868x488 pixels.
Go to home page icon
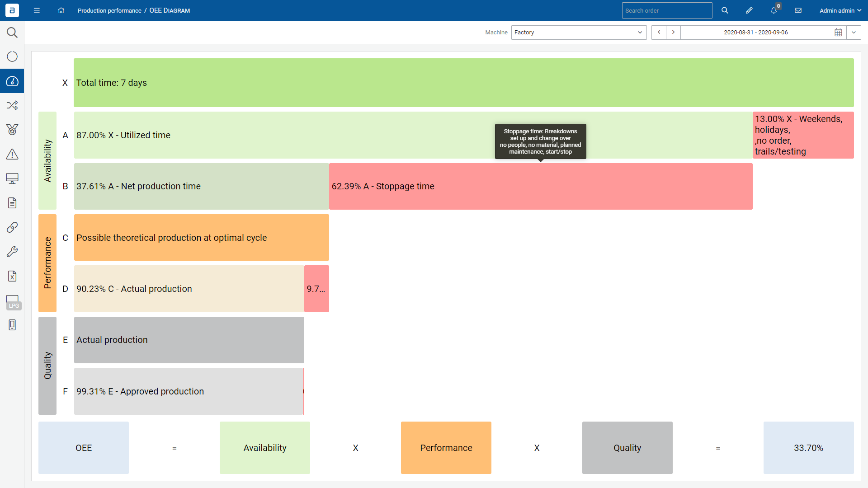click(61, 10)
